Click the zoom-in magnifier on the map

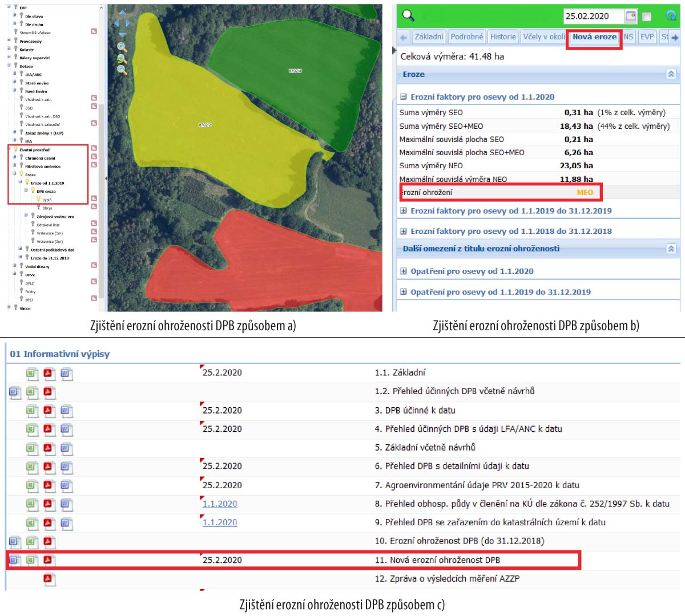(122, 47)
